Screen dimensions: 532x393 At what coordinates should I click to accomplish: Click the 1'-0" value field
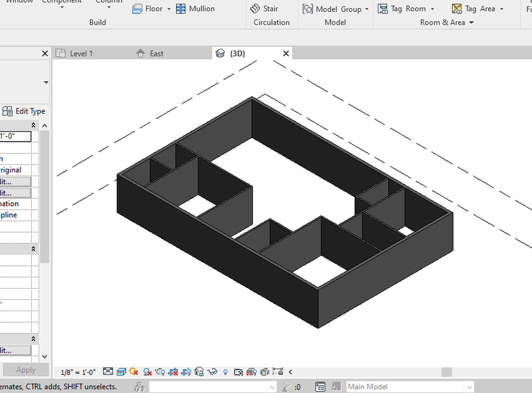click(x=15, y=136)
